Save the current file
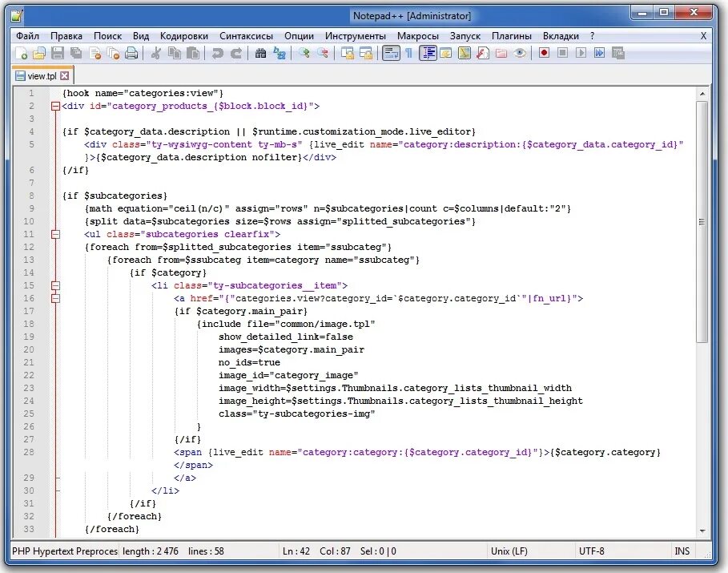Viewport: 728px width, 573px height. click(x=58, y=53)
